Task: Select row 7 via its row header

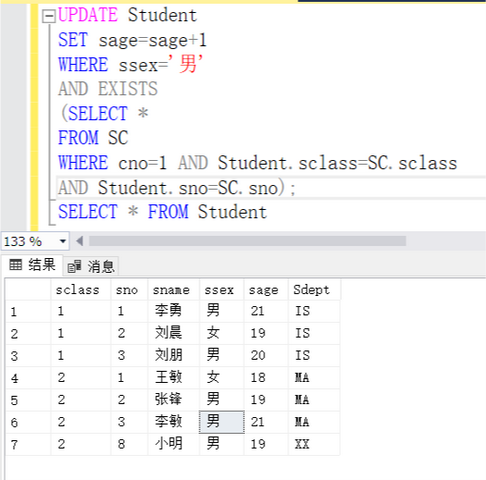Action: 28,444
